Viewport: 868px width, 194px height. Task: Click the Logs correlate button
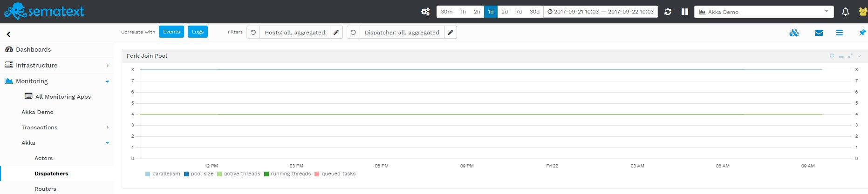pyautogui.click(x=198, y=32)
